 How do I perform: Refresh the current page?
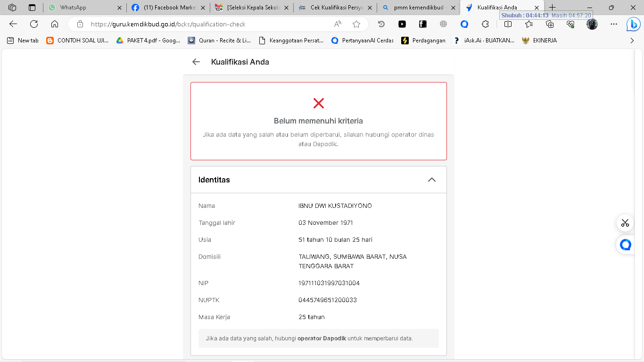coord(34,24)
